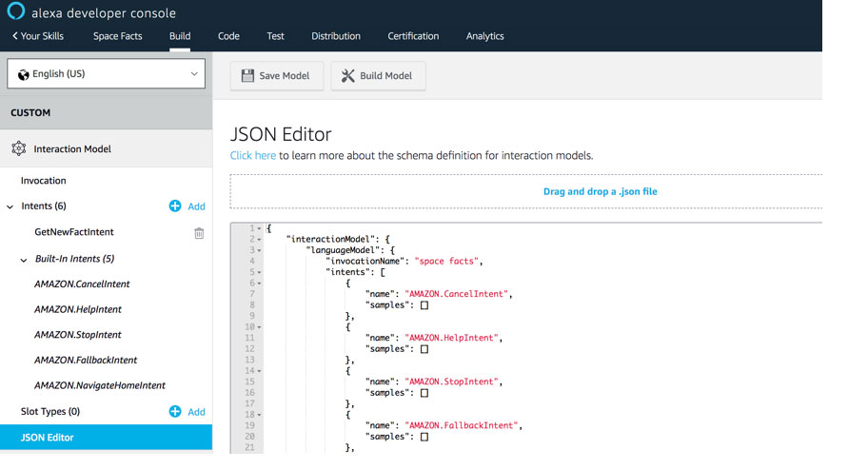Click the globe icon in language selector
The image size is (868, 470).
coord(23,75)
